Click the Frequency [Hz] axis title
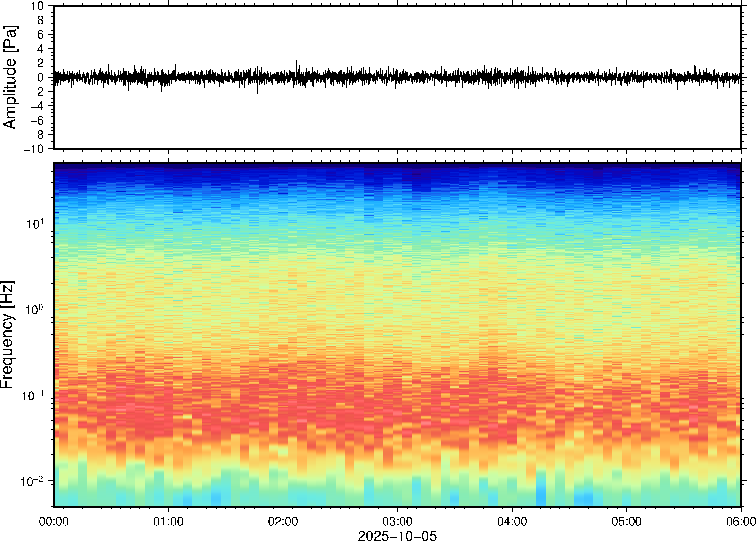The image size is (756, 541). [7, 334]
